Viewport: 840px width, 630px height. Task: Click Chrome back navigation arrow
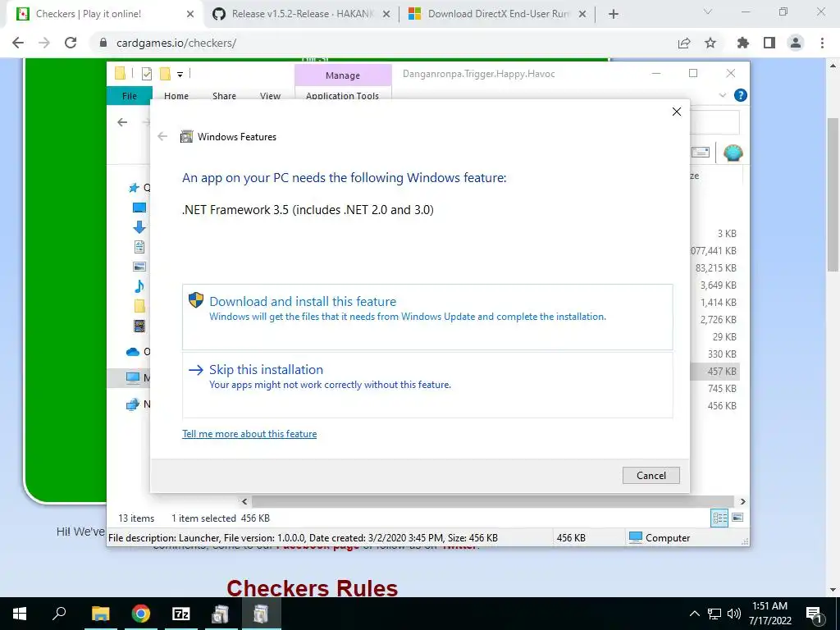pyautogui.click(x=18, y=43)
